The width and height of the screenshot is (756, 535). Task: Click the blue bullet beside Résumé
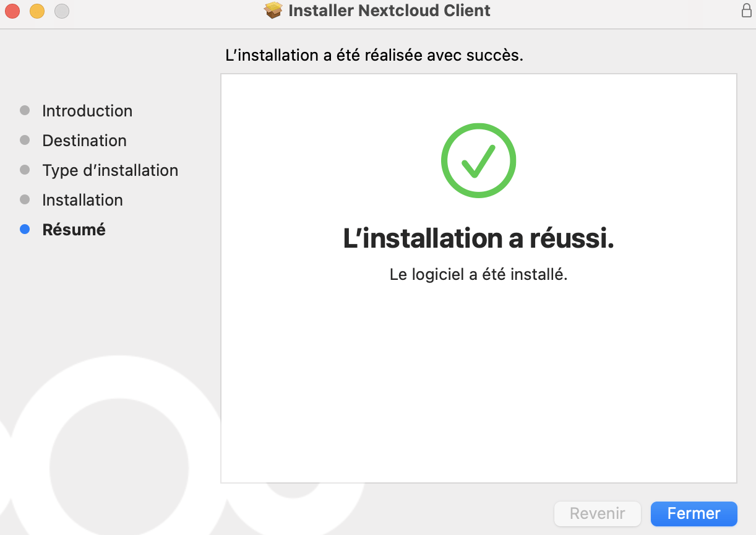[x=25, y=229]
